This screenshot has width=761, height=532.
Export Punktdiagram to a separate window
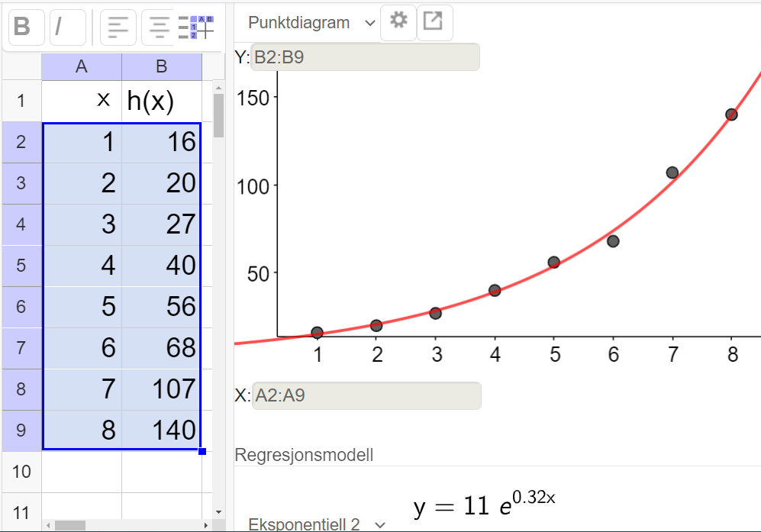[x=434, y=22]
